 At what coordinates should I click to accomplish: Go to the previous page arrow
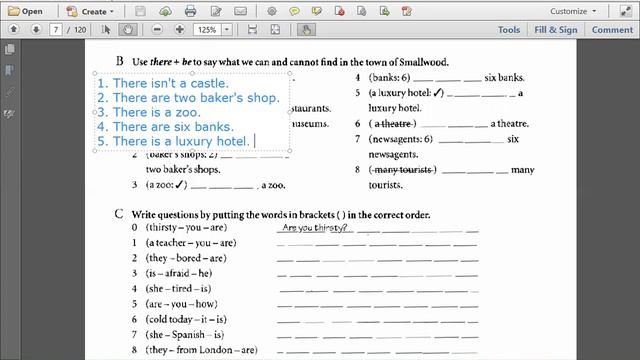coord(13,29)
